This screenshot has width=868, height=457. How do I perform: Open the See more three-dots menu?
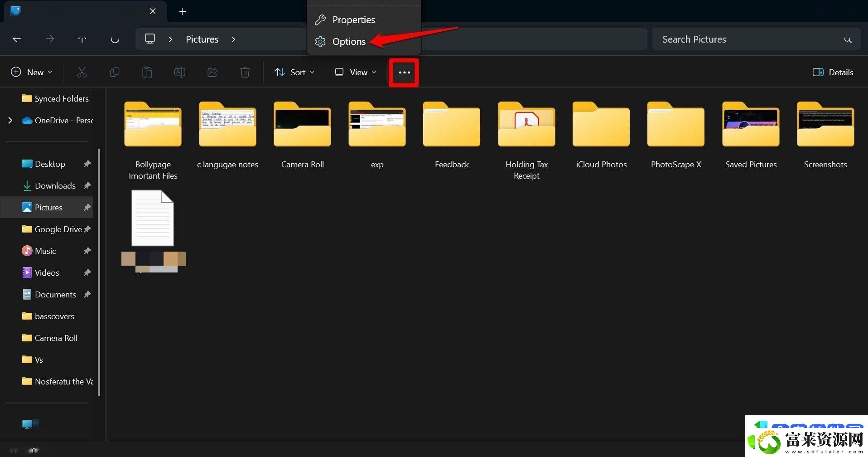404,73
